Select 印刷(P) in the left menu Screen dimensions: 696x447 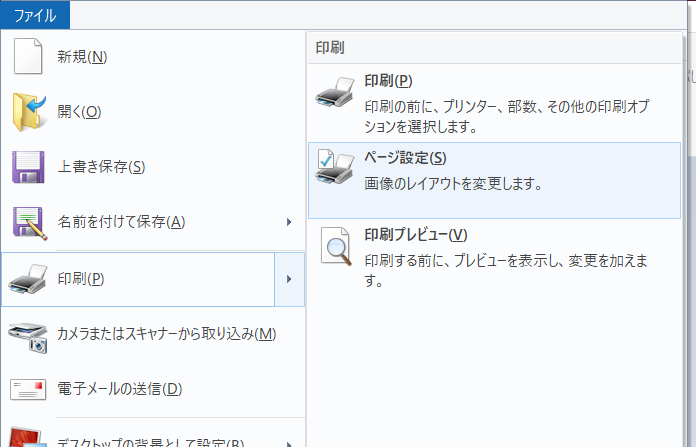[x=138, y=279]
